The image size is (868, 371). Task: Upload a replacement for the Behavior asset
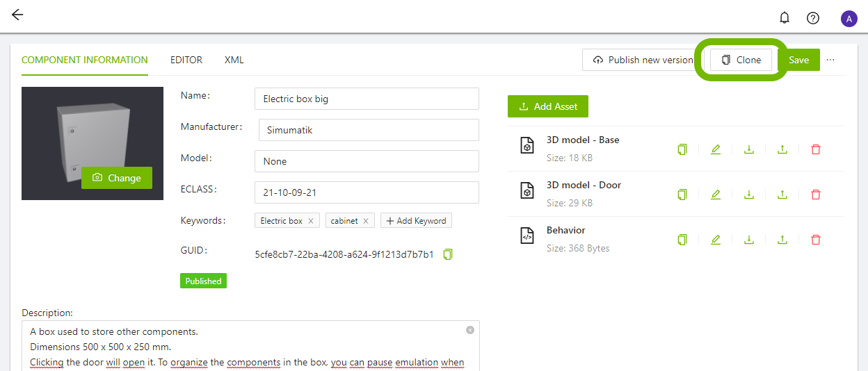[x=782, y=240]
